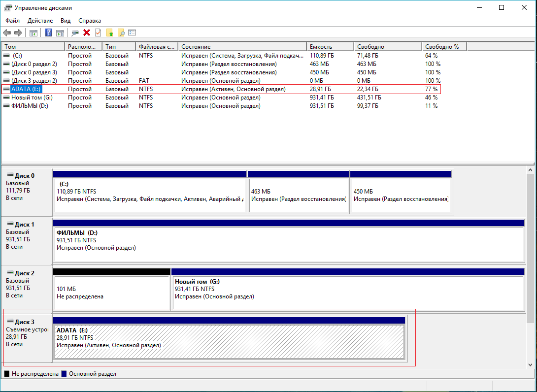Click the Properties checkmark page icon
Image resolution: width=537 pixels, height=392 pixels.
click(x=98, y=33)
